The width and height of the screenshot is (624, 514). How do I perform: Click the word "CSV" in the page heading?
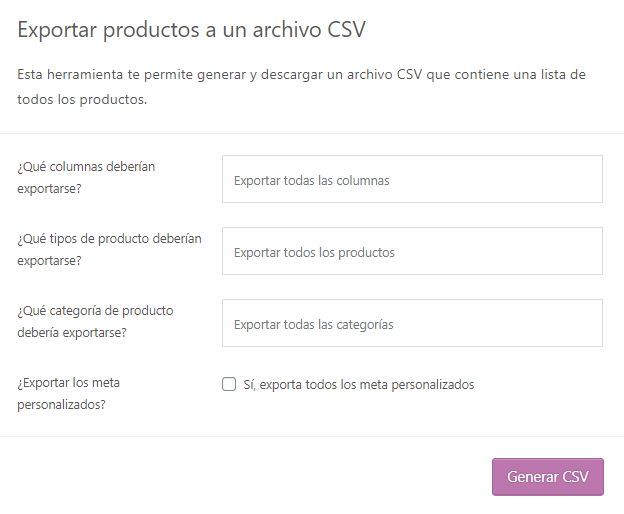click(342, 30)
